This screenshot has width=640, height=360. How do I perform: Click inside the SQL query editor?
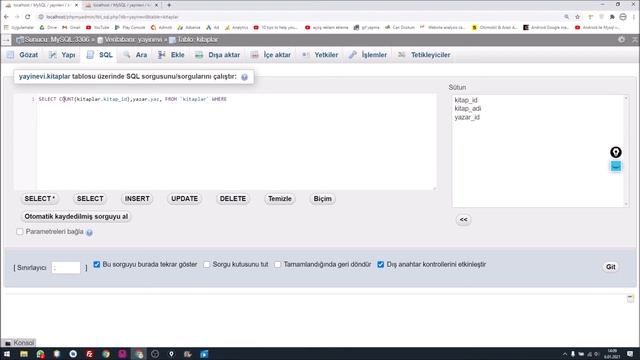[x=236, y=142]
